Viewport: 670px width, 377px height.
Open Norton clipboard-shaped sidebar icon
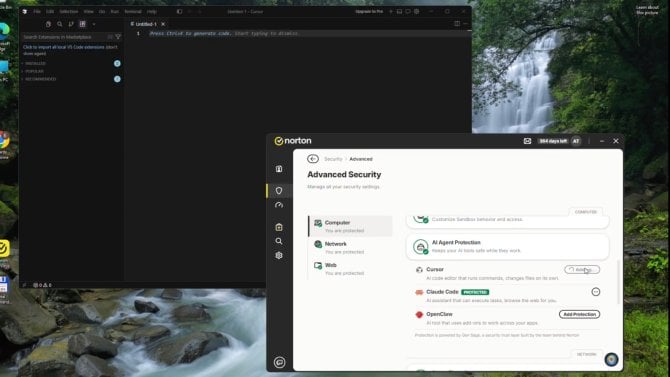[x=279, y=227]
